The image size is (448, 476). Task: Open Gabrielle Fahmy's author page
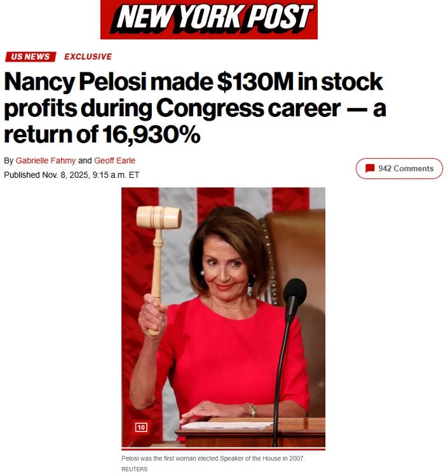tap(46, 161)
